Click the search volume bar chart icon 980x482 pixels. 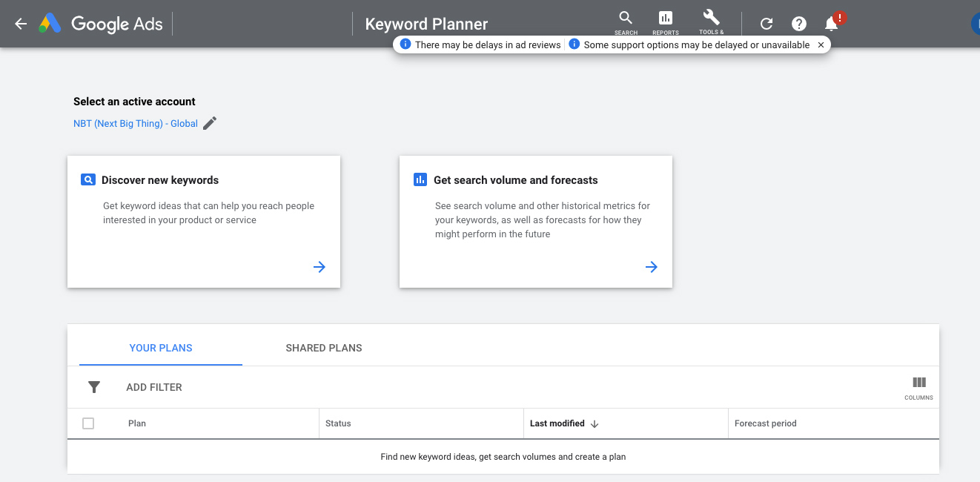tap(420, 179)
